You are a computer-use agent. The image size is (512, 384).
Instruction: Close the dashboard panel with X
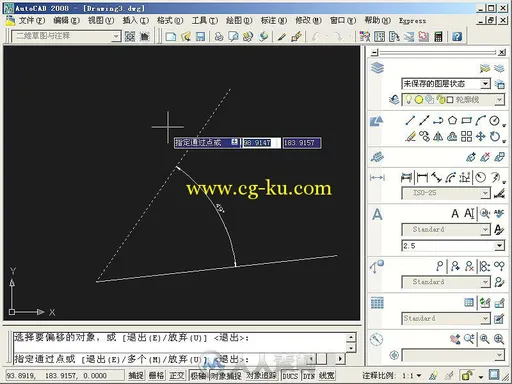click(x=502, y=52)
